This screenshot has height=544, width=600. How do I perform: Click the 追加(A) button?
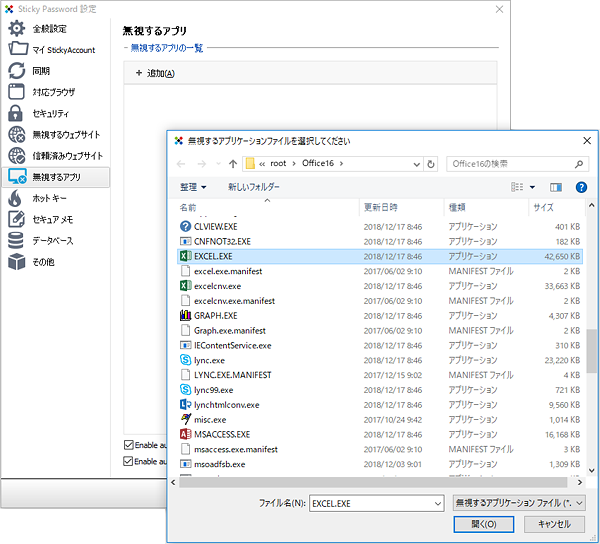click(x=155, y=73)
